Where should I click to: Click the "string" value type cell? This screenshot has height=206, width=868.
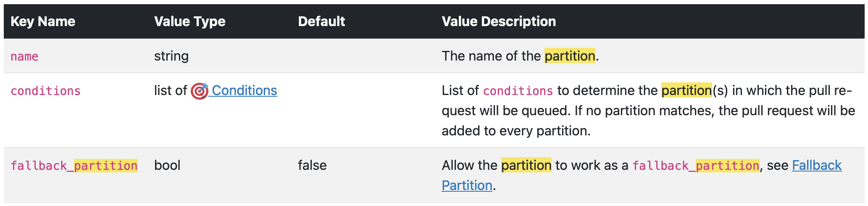(x=171, y=56)
